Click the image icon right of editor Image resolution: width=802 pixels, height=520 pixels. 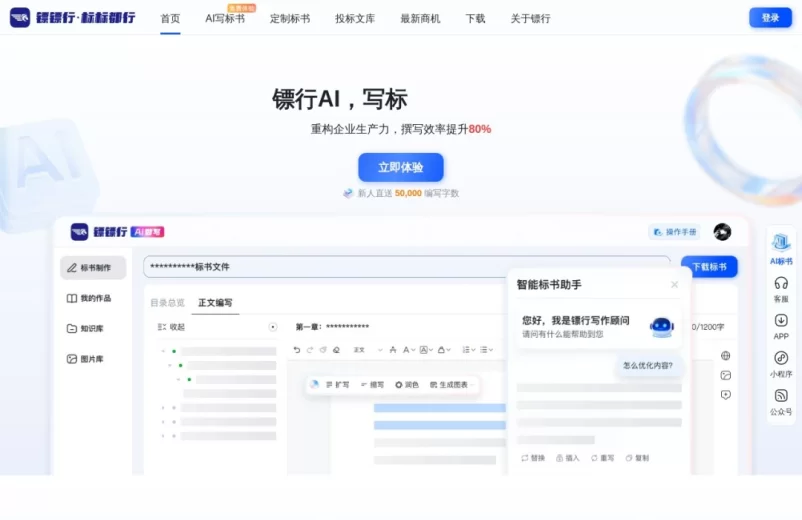click(725, 375)
